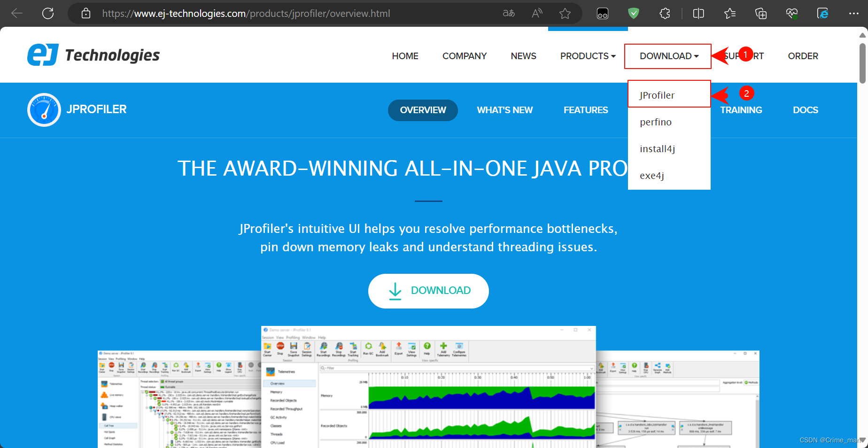
Task: Select the OVERVIEW tab
Action: (x=423, y=110)
